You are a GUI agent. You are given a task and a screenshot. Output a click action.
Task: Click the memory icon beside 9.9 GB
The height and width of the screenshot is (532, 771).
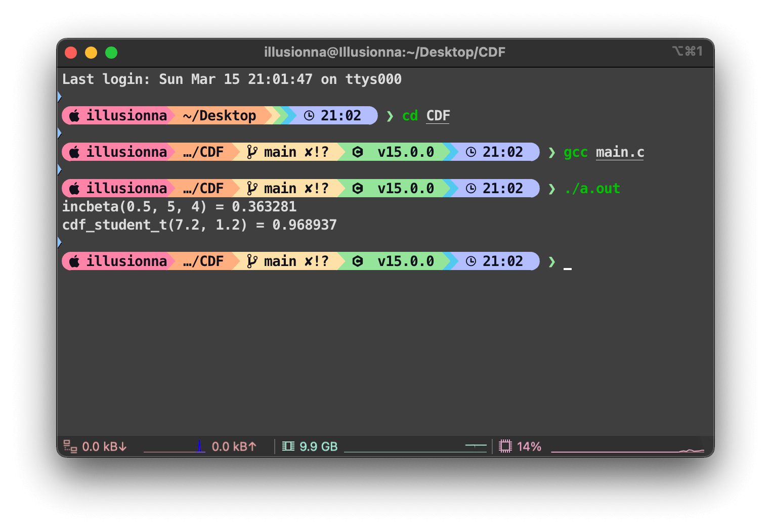288,447
